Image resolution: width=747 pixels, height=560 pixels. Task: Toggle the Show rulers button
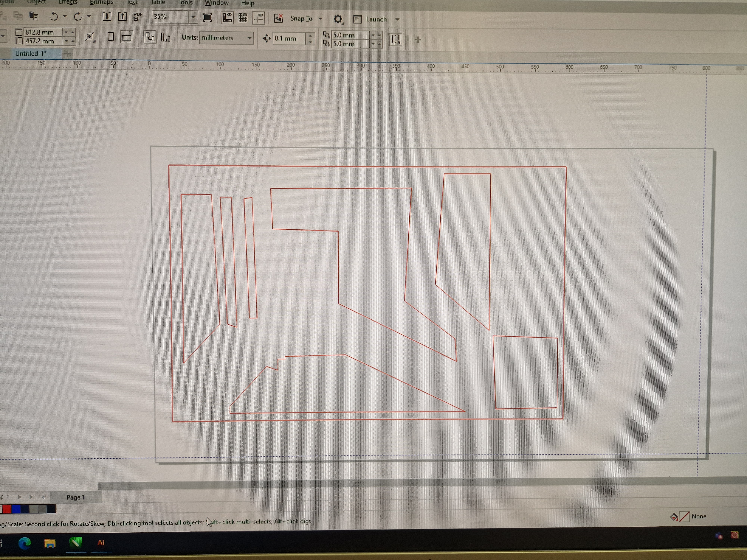coord(227,18)
